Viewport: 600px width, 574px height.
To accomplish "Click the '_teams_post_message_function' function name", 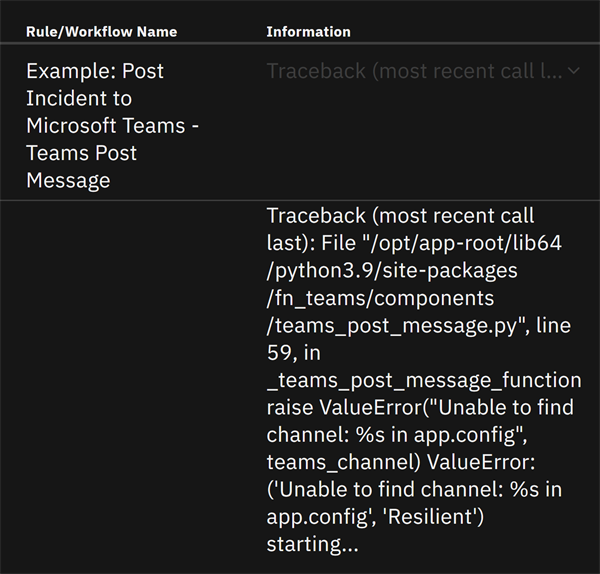I will point(423,381).
